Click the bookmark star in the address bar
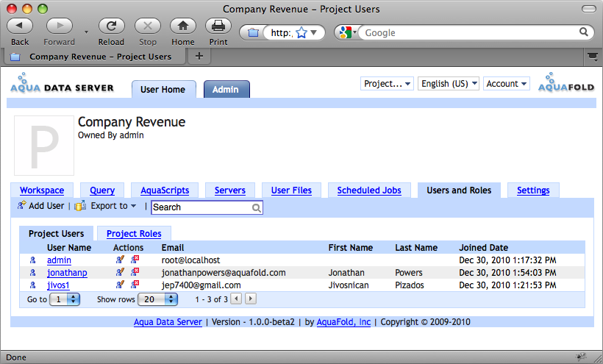This screenshot has height=364, width=603. (301, 32)
